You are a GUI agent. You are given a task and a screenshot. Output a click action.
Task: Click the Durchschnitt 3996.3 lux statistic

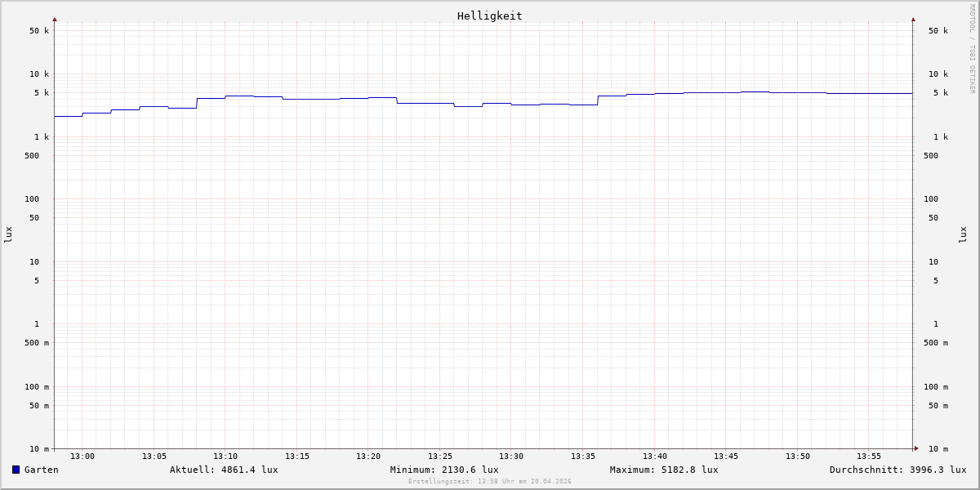(898, 470)
